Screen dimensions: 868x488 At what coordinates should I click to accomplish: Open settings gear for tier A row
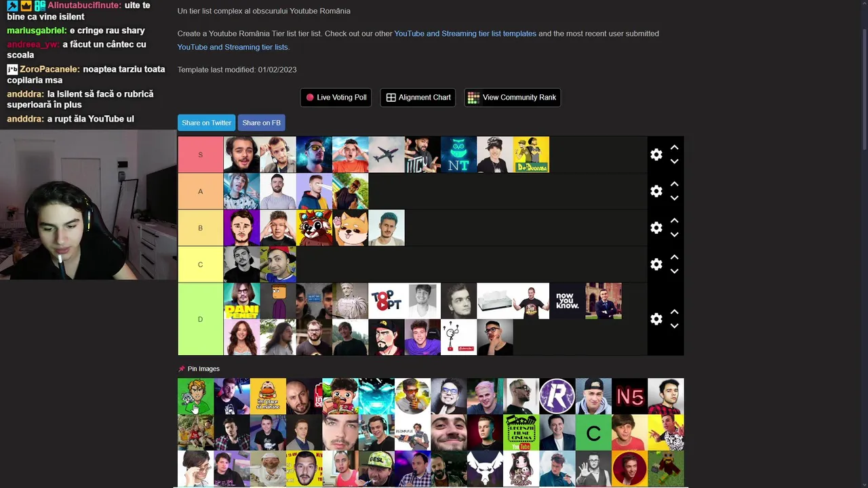[656, 191]
